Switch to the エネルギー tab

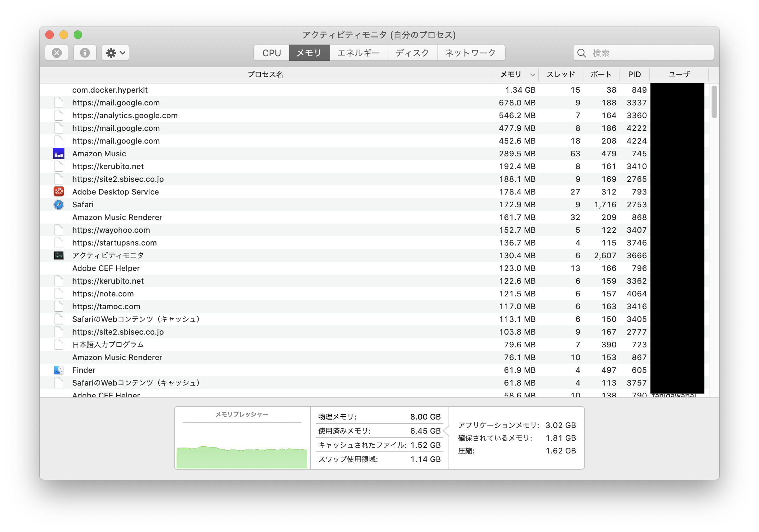359,53
